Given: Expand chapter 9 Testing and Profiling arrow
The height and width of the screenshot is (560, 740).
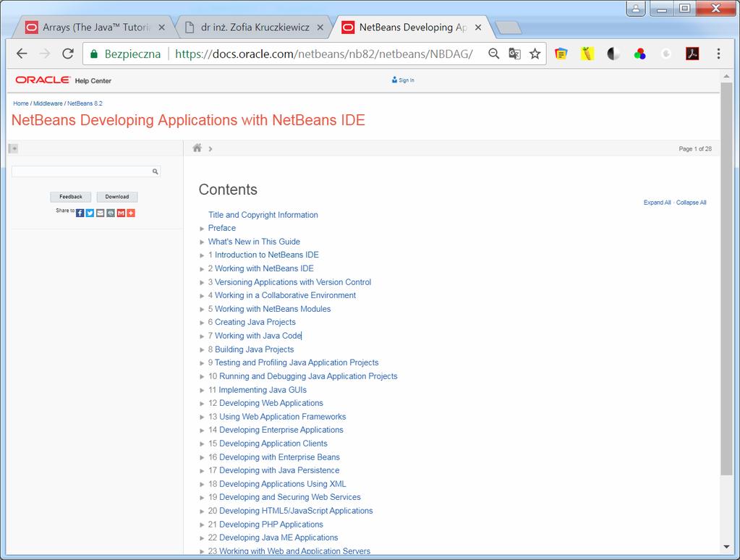Looking at the screenshot, I should click(202, 363).
